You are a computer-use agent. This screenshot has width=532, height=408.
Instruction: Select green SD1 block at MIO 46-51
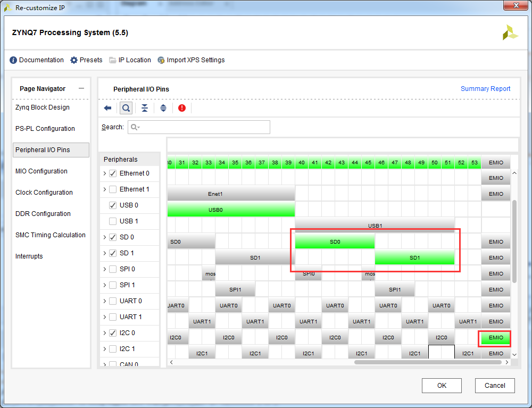pos(414,257)
